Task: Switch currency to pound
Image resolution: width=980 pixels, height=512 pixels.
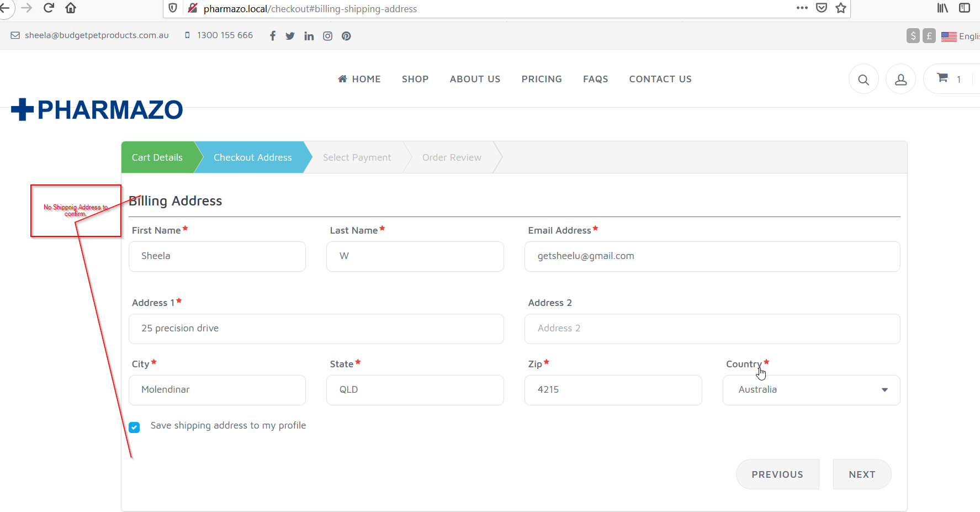Action: [x=929, y=36]
